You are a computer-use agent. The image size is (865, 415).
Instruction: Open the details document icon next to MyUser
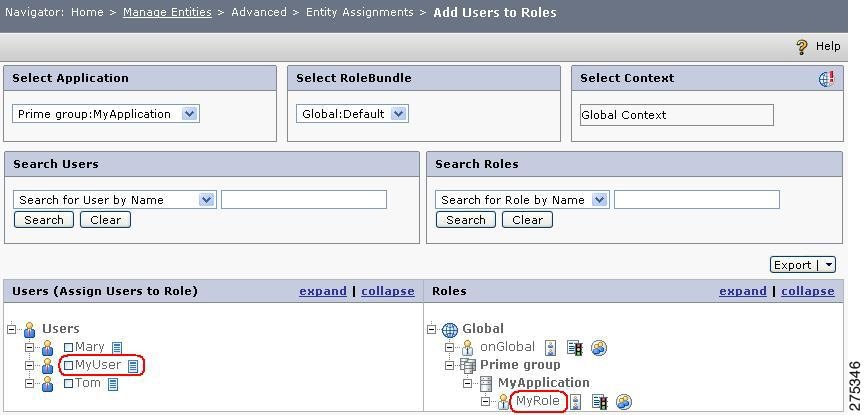coord(133,366)
